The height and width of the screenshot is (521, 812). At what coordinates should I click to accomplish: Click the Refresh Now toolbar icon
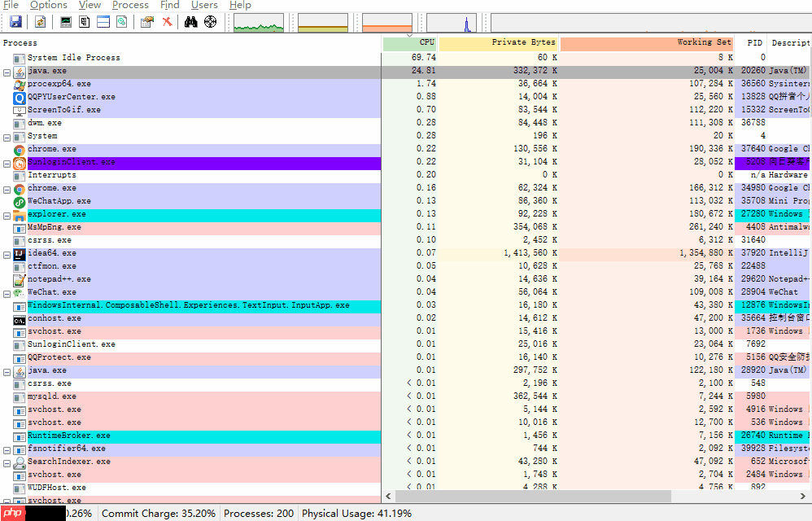38,22
